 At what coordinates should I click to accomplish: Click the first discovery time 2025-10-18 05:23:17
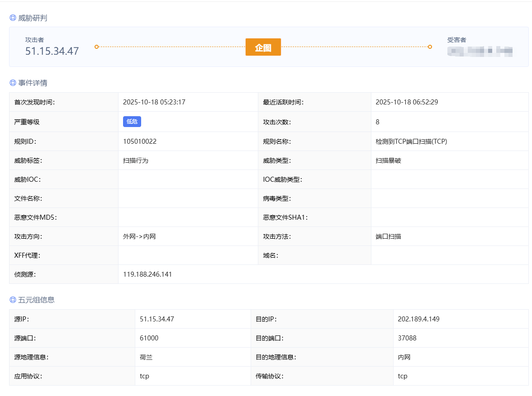click(x=154, y=102)
